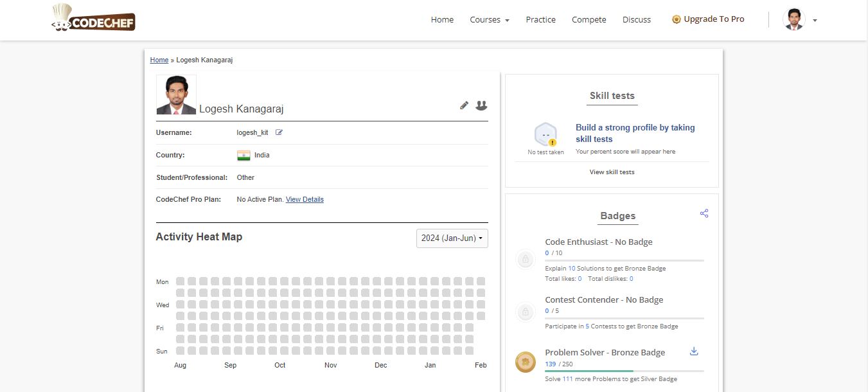Open the Practice nav item
The height and width of the screenshot is (392, 868).
541,20
